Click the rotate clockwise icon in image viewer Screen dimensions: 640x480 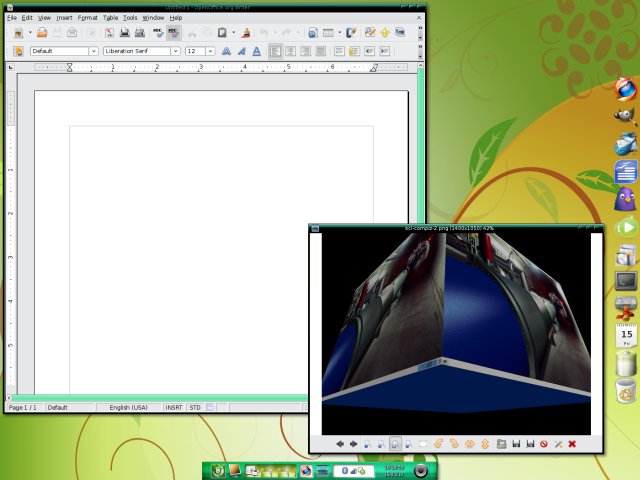[x=453, y=443]
